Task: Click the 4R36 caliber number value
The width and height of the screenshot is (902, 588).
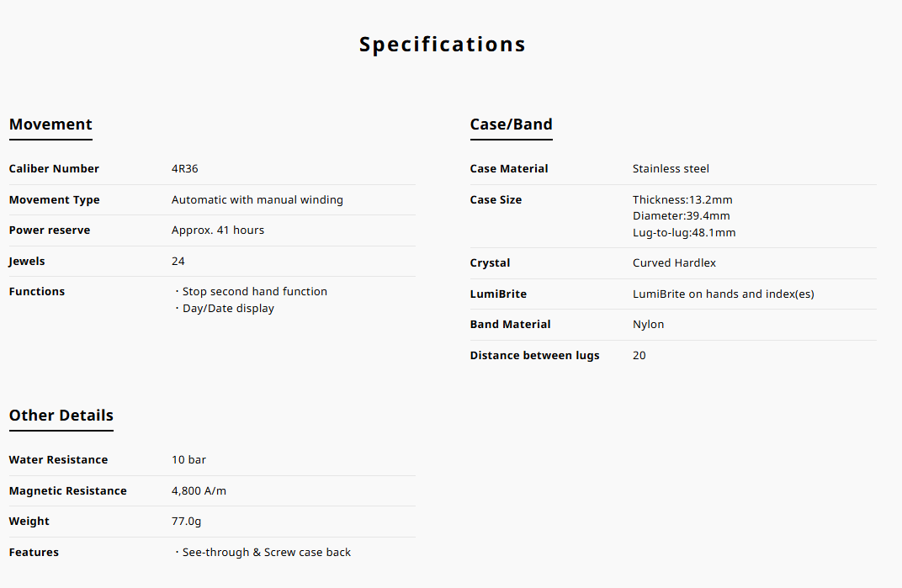Action: [x=185, y=169]
